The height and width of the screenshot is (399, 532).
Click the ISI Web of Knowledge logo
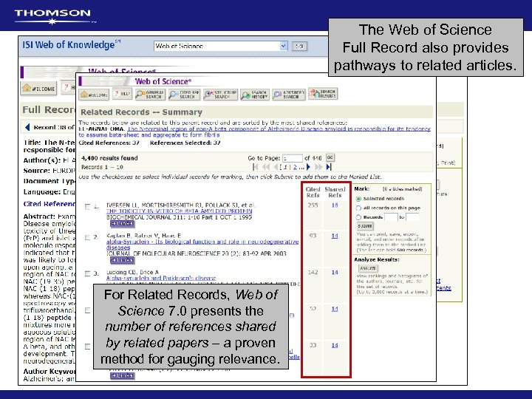point(71,45)
